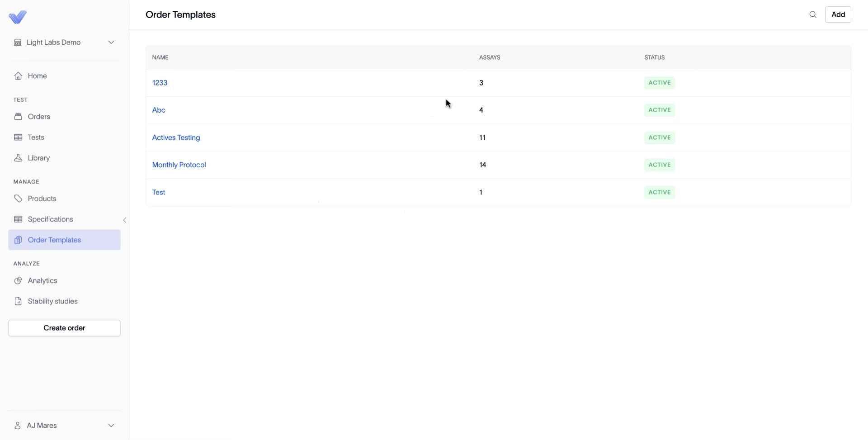Click the checkmark app logo
This screenshot has height=440, width=868.
tap(18, 17)
